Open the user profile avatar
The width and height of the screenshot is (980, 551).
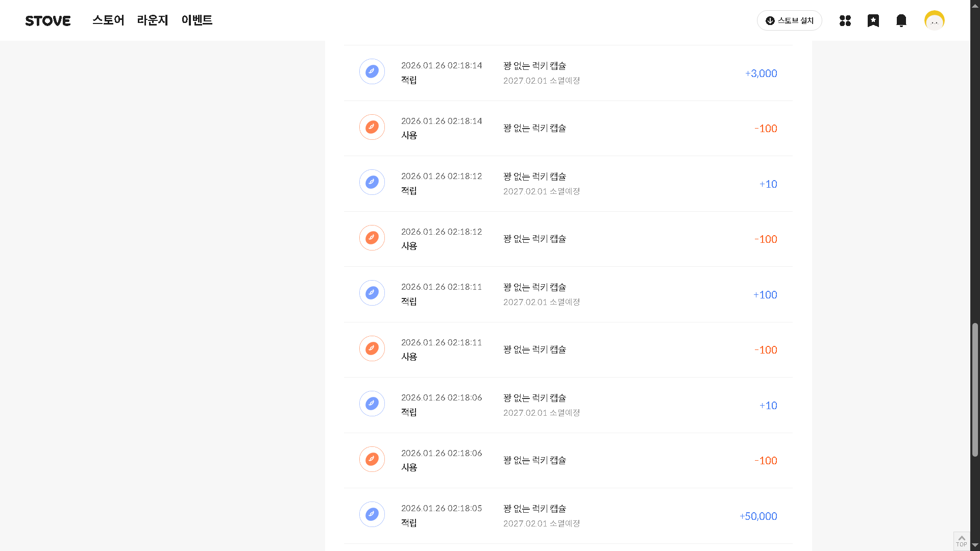934,20
